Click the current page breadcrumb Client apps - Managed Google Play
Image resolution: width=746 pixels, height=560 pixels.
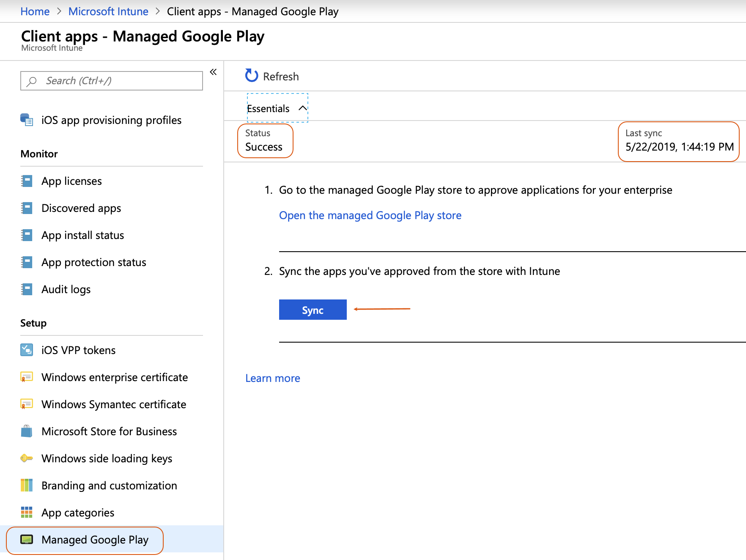[253, 11]
